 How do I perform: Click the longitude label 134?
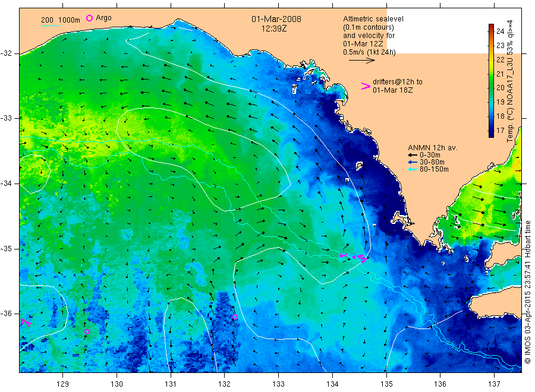coord(332,384)
